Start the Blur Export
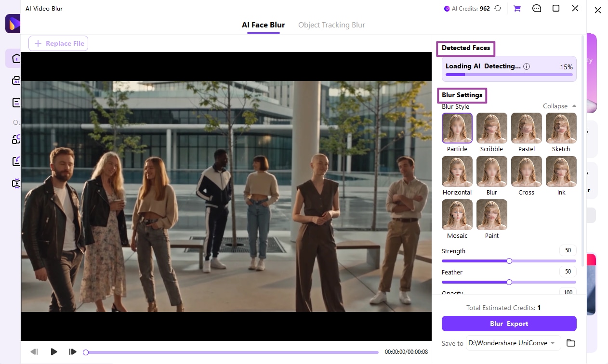 509,324
